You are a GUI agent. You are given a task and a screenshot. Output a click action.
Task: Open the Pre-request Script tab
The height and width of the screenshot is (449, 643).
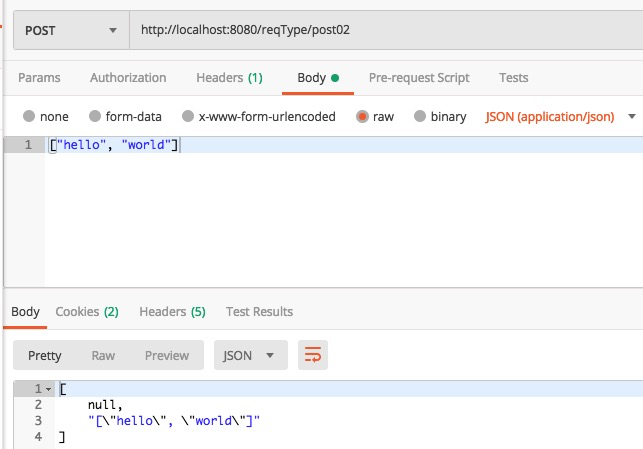pos(419,77)
